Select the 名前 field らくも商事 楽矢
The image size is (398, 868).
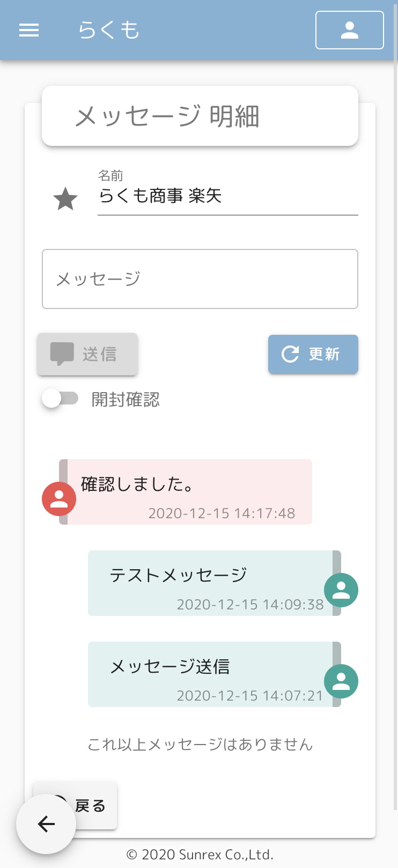point(227,195)
